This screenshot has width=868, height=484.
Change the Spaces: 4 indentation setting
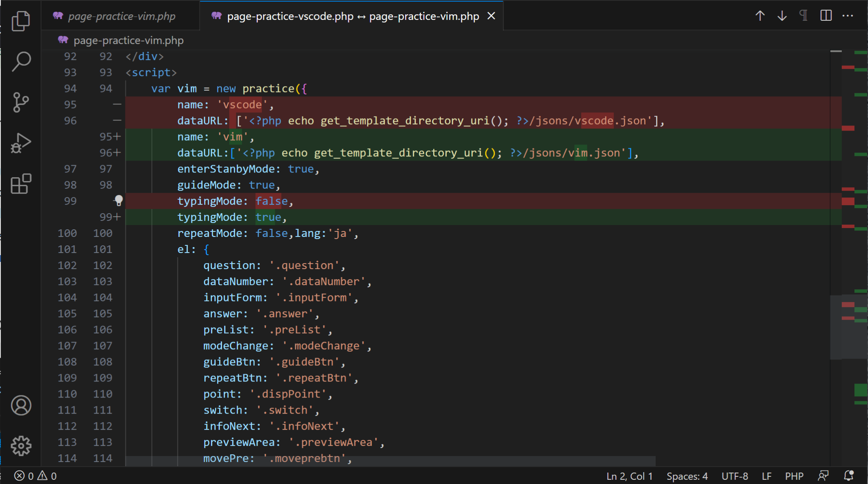pos(687,476)
